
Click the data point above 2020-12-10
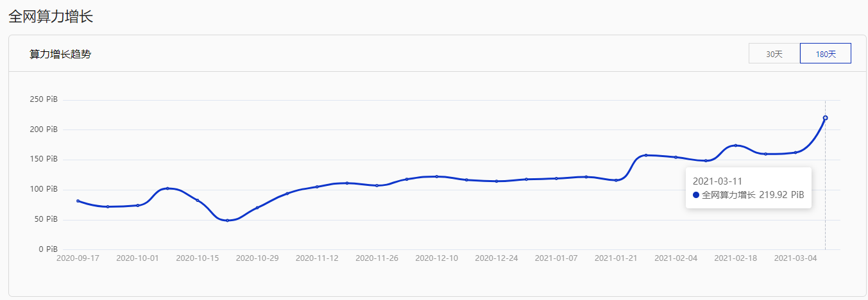coord(436,176)
